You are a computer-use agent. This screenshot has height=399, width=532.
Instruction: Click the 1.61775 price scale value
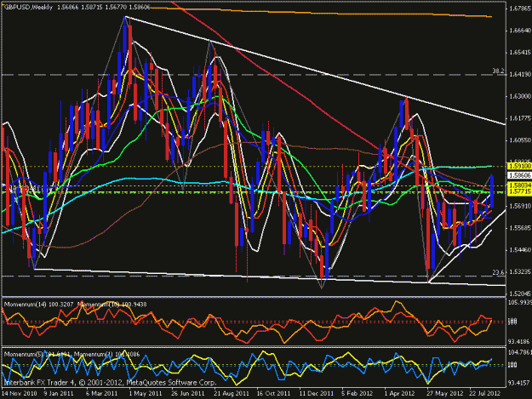click(520, 118)
